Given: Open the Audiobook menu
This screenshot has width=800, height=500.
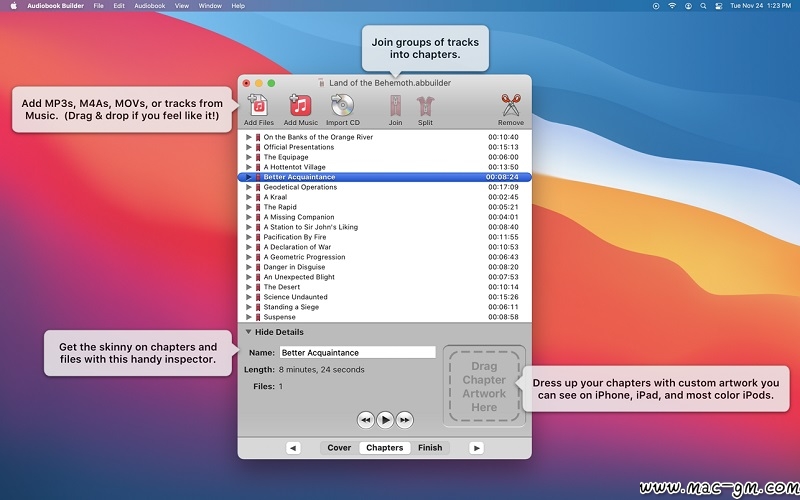Looking at the screenshot, I should click(149, 6).
